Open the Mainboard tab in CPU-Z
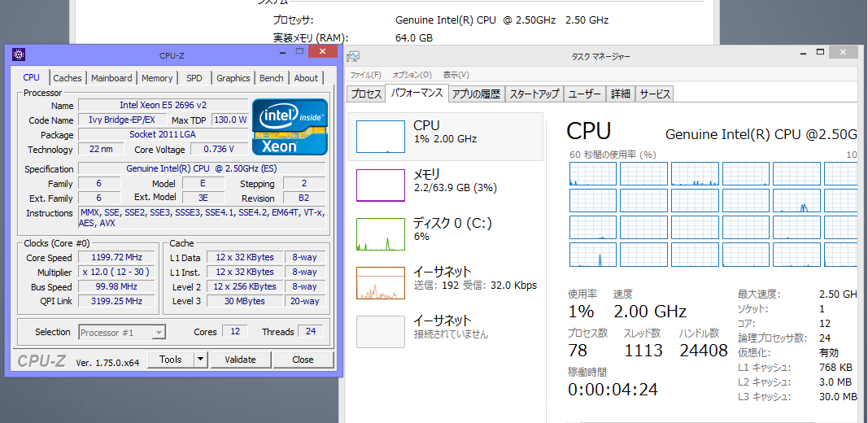Image resolution: width=868 pixels, height=423 pixels. coord(111,78)
